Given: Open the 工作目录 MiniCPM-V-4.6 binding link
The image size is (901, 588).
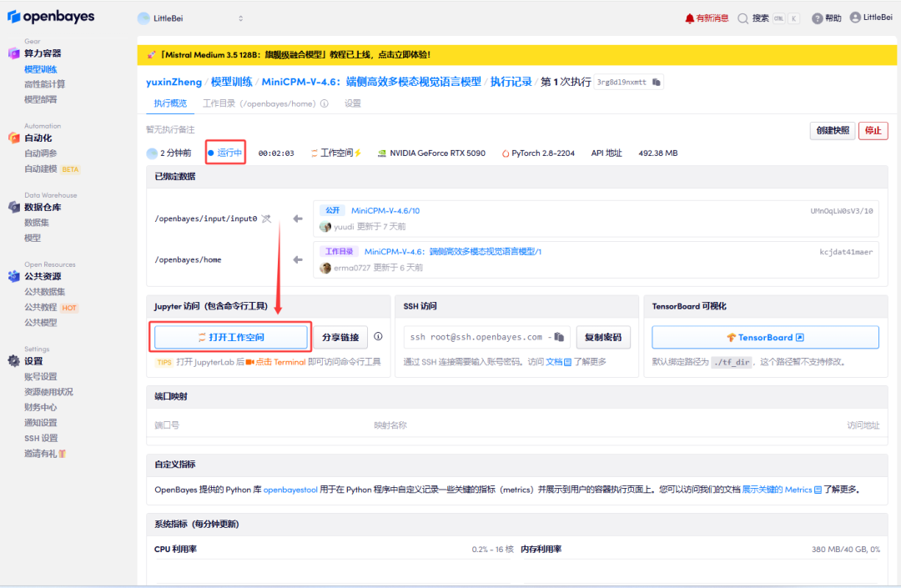Looking at the screenshot, I should (453, 252).
